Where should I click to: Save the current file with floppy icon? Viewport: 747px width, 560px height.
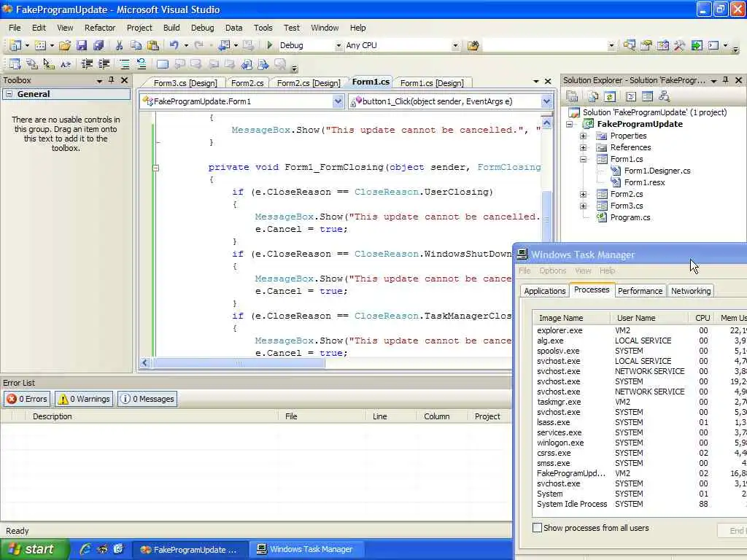82,46
